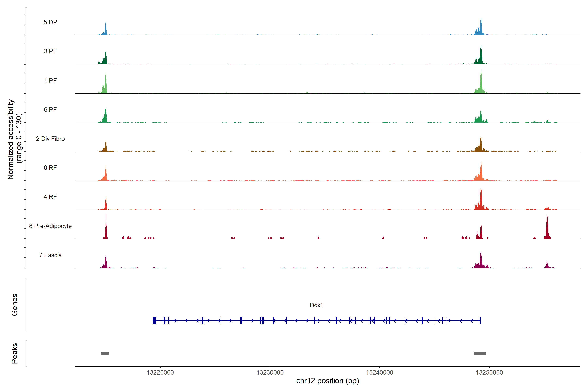The width and height of the screenshot is (588, 392).
Task: Click the left gray peak bar
Action: coord(105,353)
